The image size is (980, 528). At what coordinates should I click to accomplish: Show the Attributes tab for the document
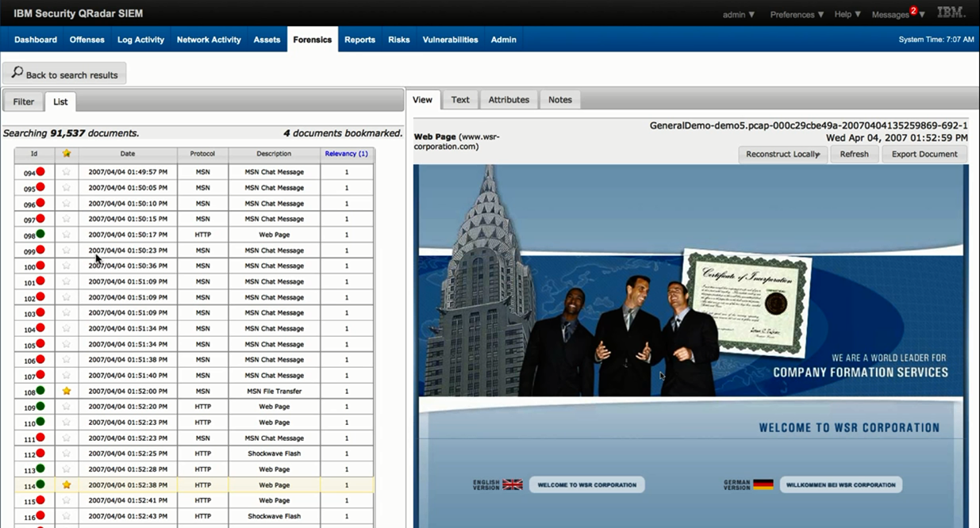coord(509,100)
